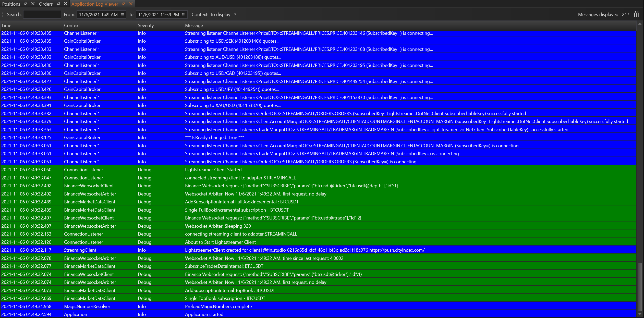The image size is (644, 318).
Task: Switch to the Orders tab
Action: (46, 4)
